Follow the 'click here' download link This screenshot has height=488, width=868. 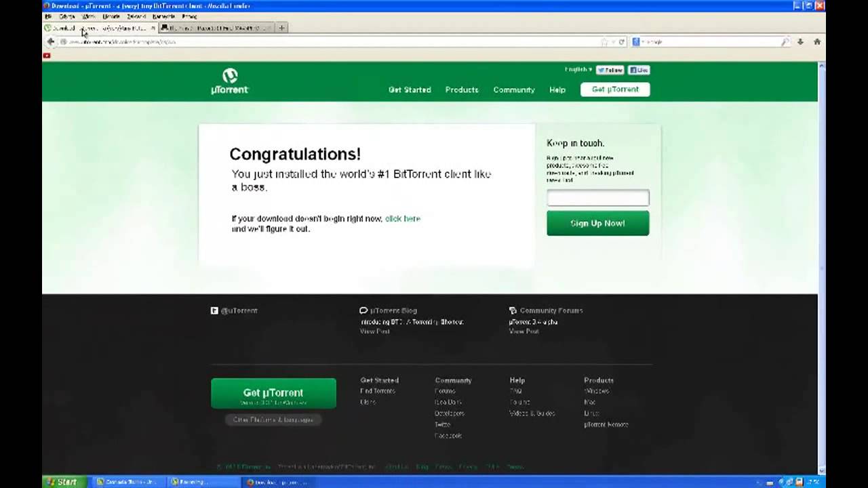(x=403, y=218)
